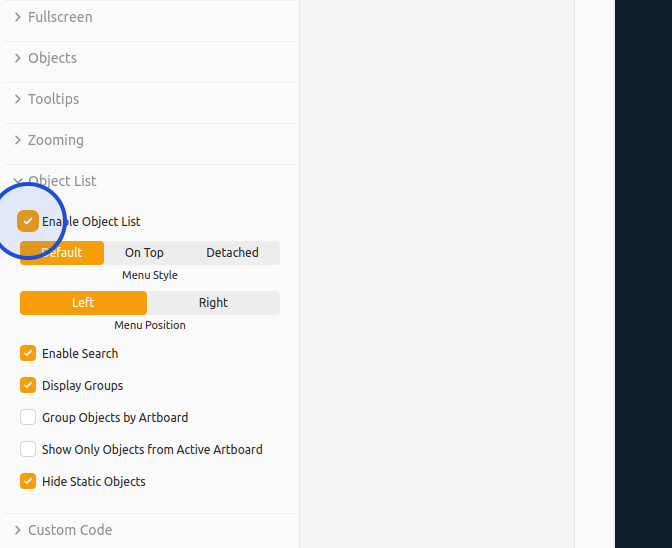This screenshot has height=548, width=672.
Task: Switch menu style to Detached
Action: [232, 253]
